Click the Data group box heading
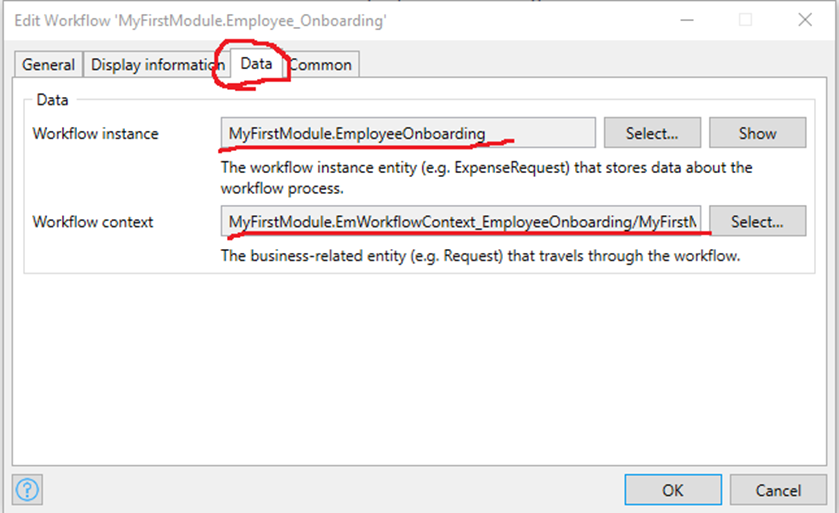The height and width of the screenshot is (513, 839). (52, 99)
